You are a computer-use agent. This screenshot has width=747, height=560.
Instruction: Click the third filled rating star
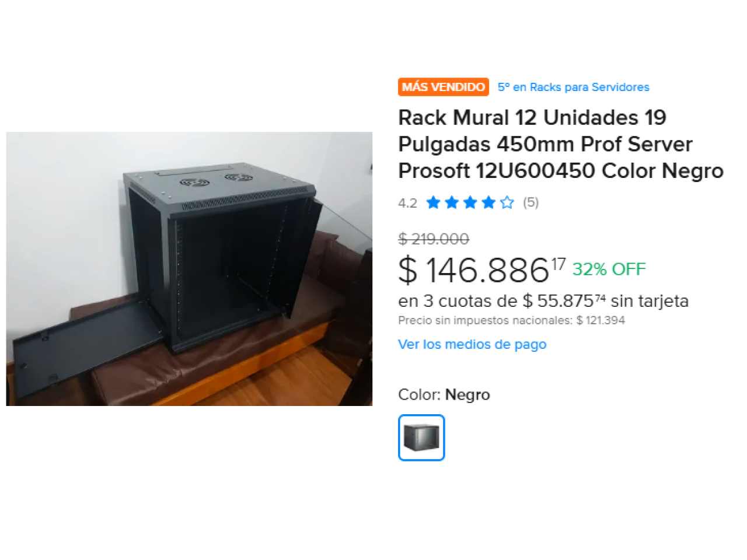point(470,202)
